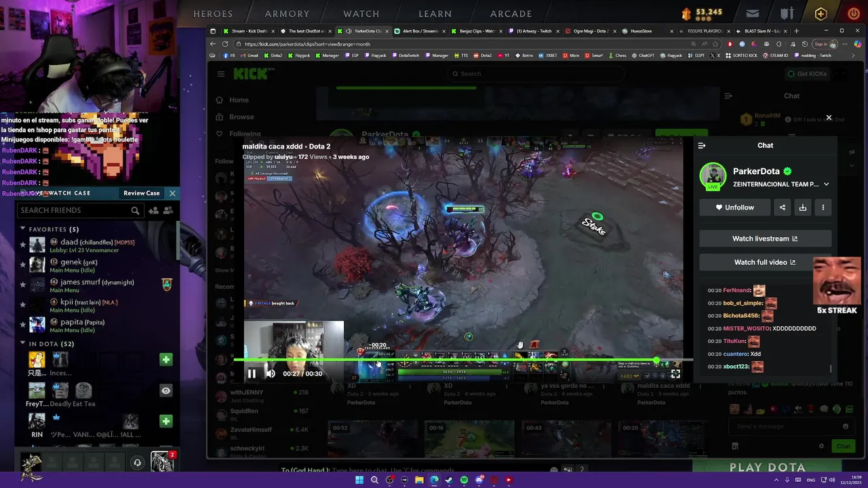Screen dimensions: 868x488
Task: Click the Unfollow button
Action: 735,207
